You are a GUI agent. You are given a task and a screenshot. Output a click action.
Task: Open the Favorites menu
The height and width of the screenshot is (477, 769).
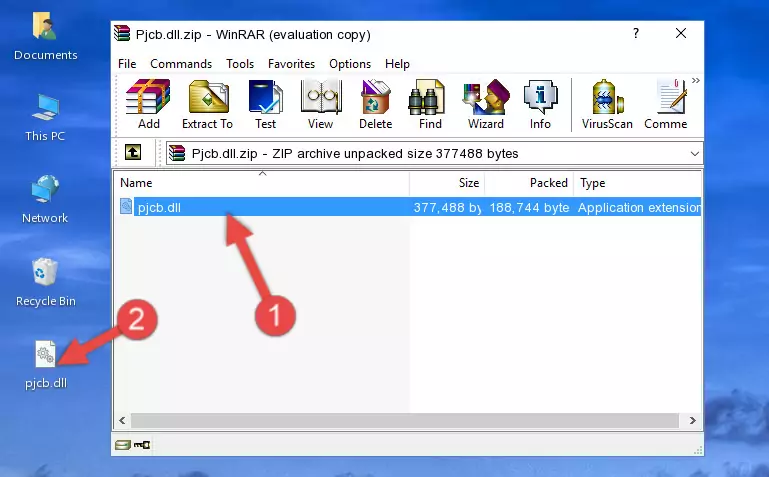point(291,64)
